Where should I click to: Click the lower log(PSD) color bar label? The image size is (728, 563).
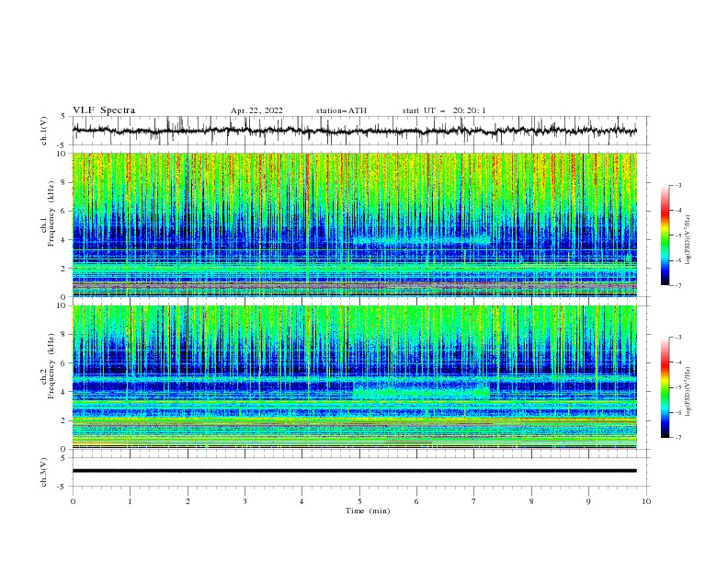click(x=688, y=391)
